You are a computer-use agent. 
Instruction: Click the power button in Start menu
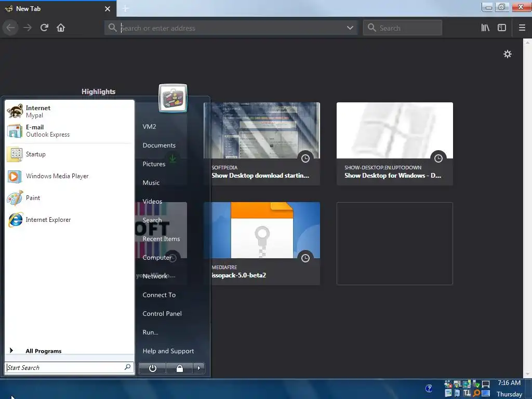tap(152, 368)
